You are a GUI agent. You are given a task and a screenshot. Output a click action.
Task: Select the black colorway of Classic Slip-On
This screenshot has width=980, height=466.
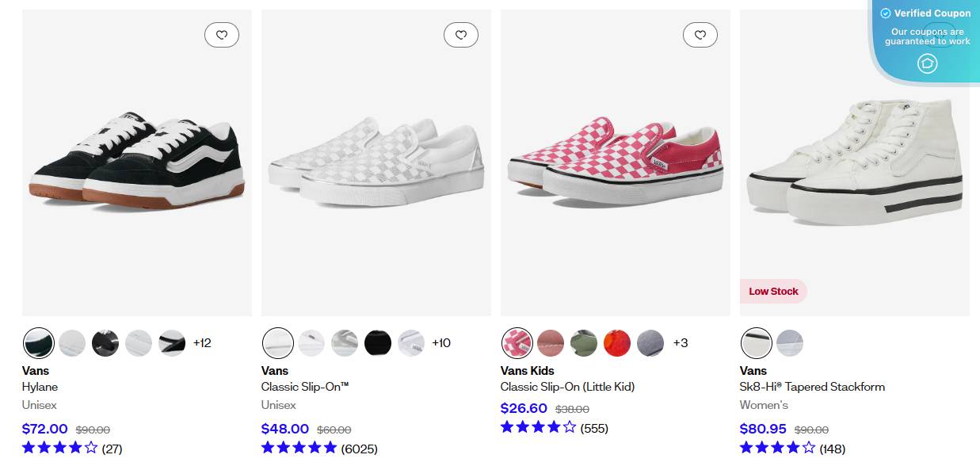point(378,343)
